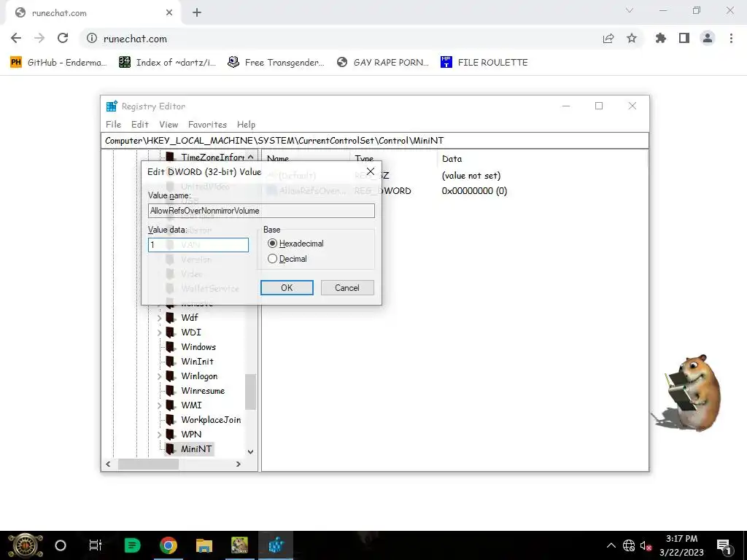Screen dimensions: 747x560
Task: Click the Value data input box
Action: click(198, 245)
